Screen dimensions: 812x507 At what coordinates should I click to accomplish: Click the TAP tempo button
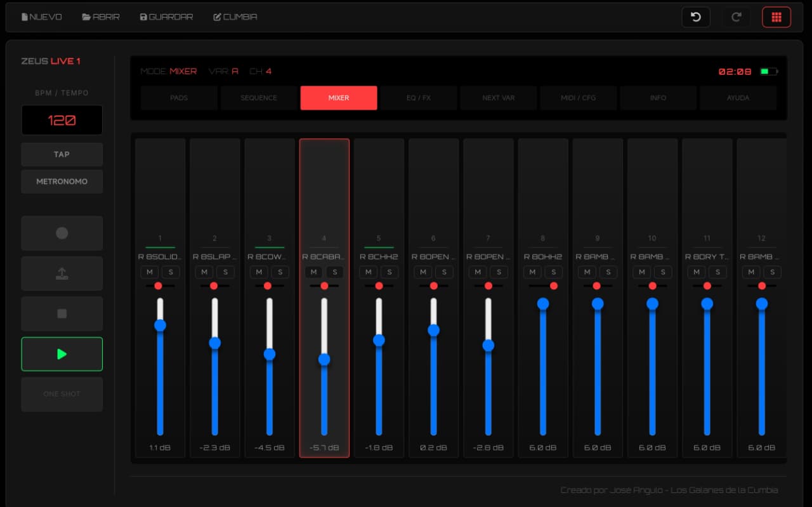62,154
